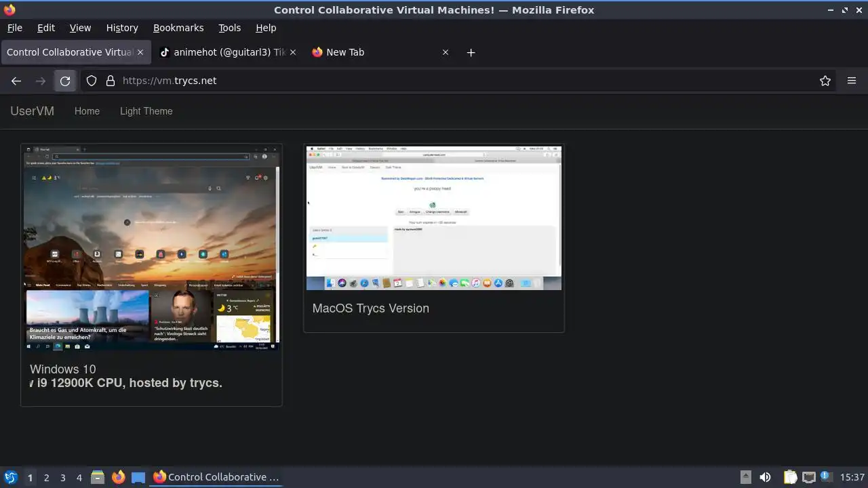The width and height of the screenshot is (868, 488).
Task: Open the network tray icon
Action: tap(808, 477)
